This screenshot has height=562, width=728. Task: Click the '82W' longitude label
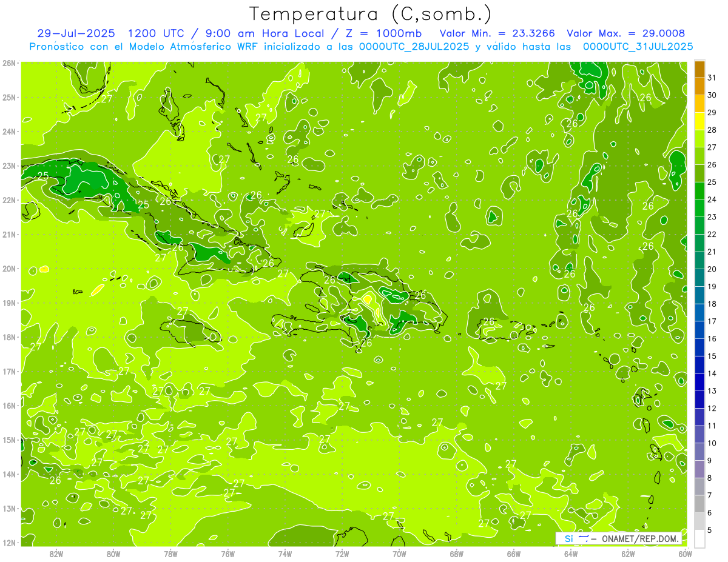(56, 554)
